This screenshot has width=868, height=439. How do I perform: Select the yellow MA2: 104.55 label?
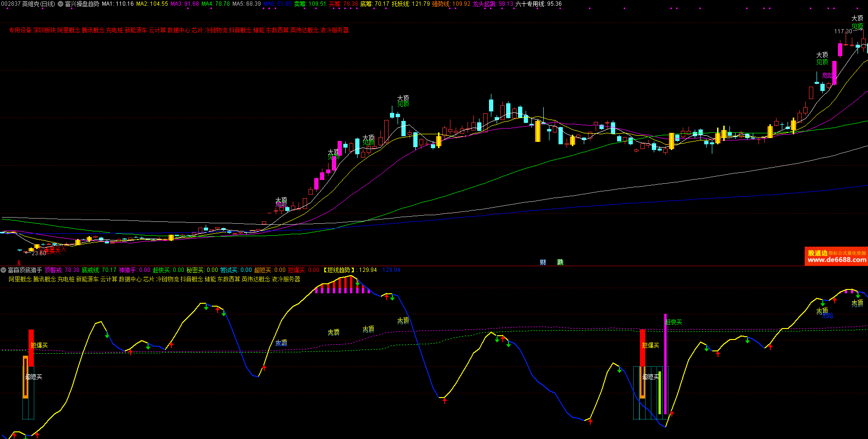point(152,4)
